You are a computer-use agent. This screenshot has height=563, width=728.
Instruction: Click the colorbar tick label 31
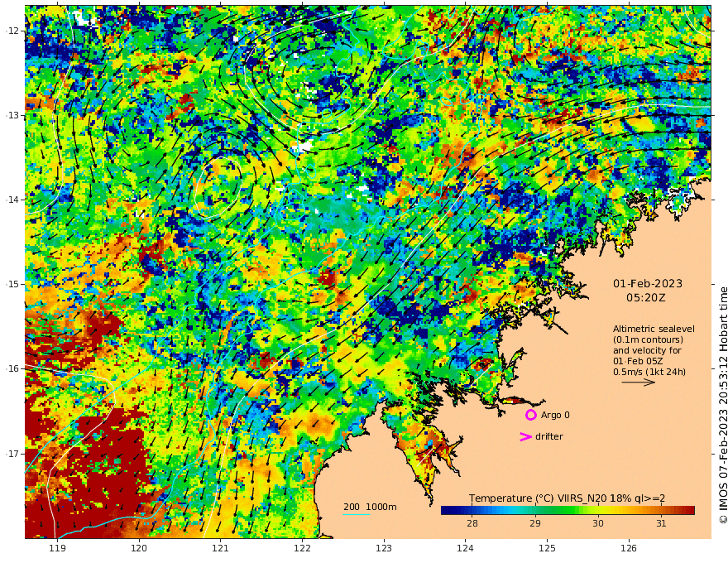coord(661,523)
